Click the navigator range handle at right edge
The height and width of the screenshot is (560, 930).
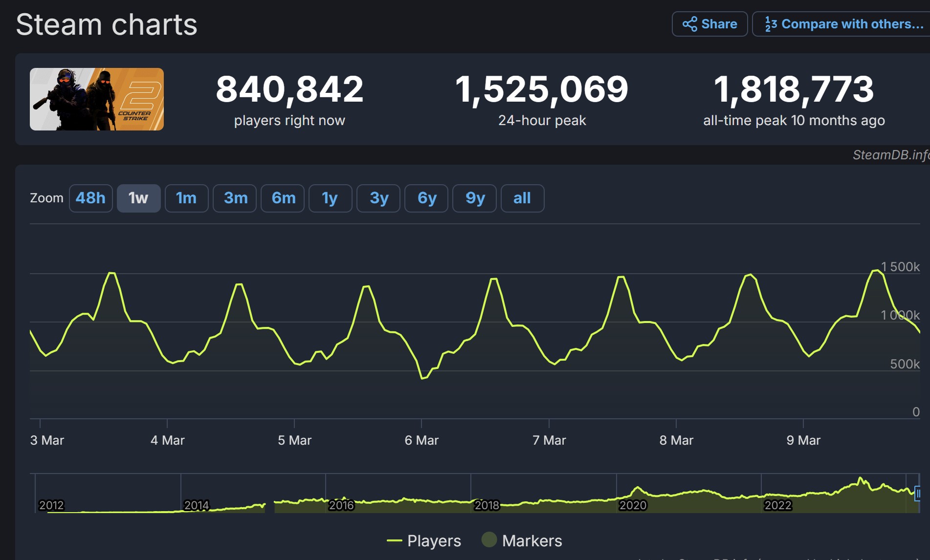pyautogui.click(x=918, y=494)
